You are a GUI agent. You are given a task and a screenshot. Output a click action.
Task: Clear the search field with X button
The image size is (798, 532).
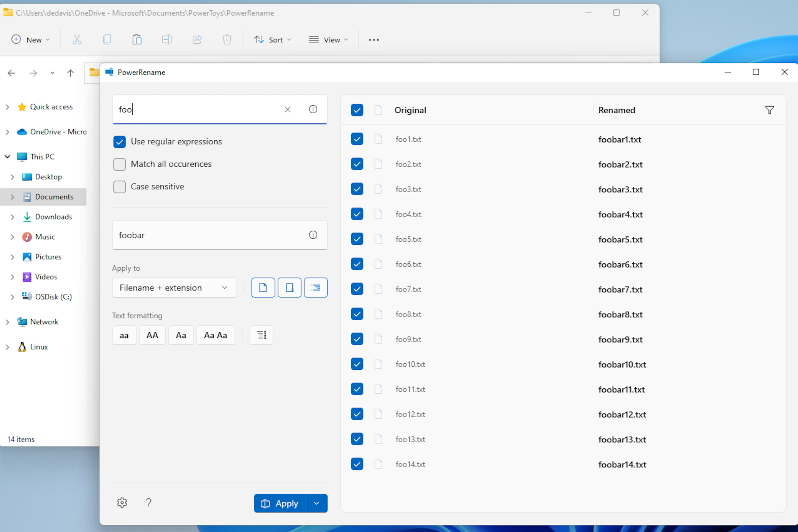click(287, 109)
